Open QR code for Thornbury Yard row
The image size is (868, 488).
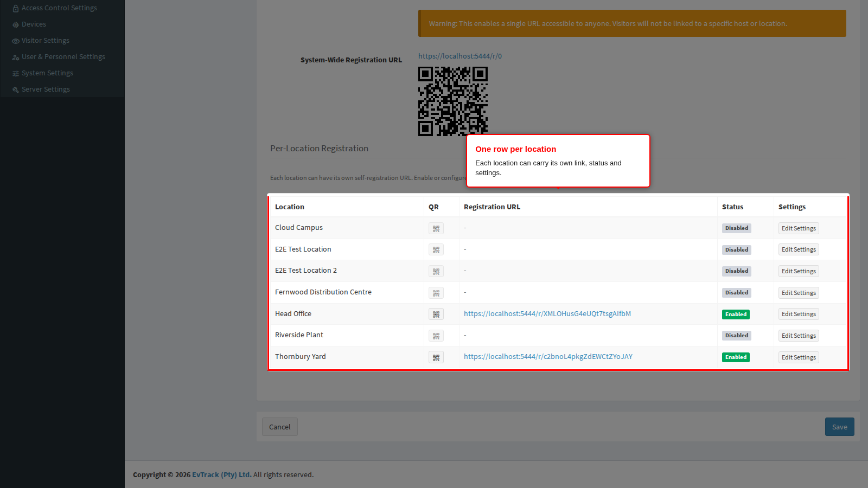(436, 357)
